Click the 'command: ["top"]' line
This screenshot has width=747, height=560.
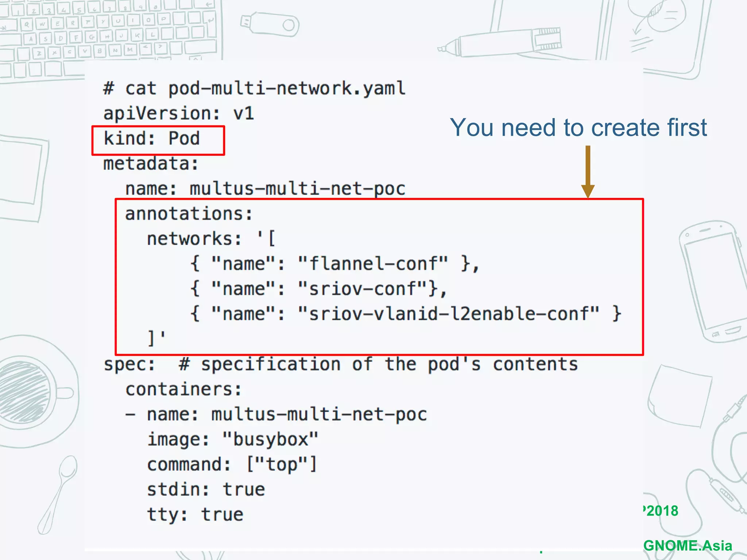click(x=232, y=464)
